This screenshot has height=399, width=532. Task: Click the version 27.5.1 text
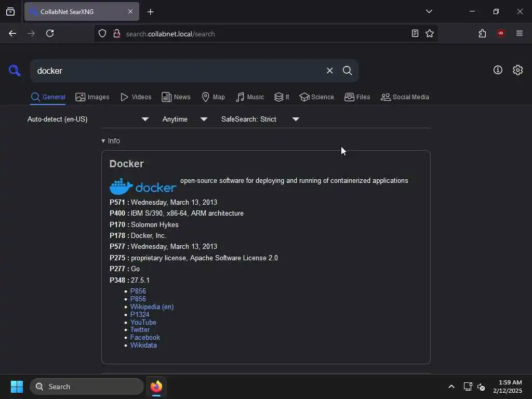click(140, 280)
